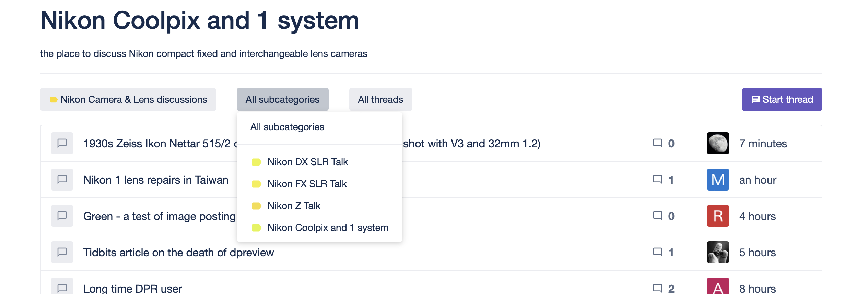Click the 8 hours timestamp
The height and width of the screenshot is (294, 868).
tap(758, 289)
